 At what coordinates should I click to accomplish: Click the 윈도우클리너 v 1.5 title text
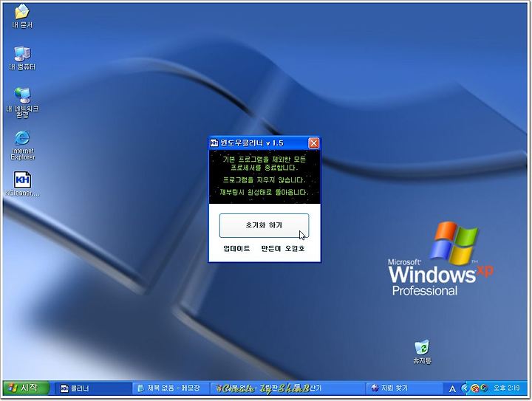tap(252, 143)
